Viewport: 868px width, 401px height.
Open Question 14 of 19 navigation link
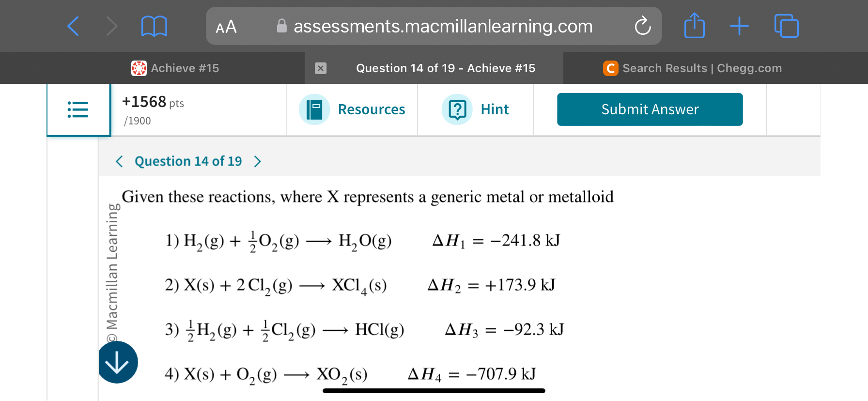(188, 161)
